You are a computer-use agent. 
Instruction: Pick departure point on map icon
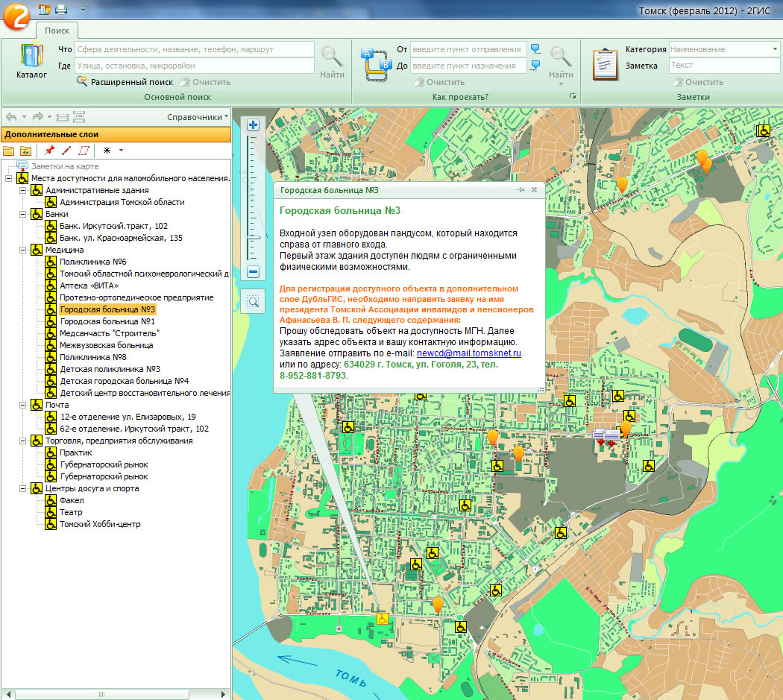tap(535, 49)
